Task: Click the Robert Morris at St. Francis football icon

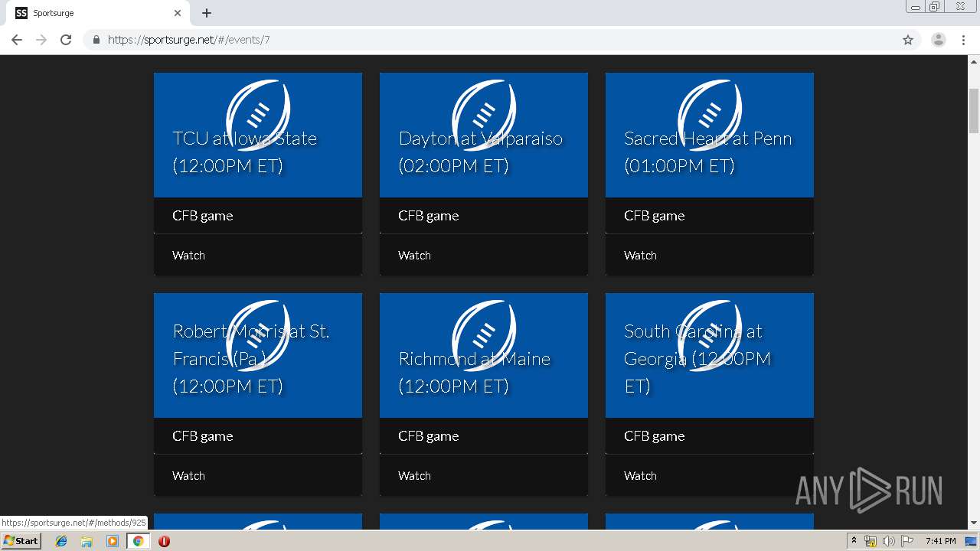Action: pyautogui.click(x=258, y=336)
